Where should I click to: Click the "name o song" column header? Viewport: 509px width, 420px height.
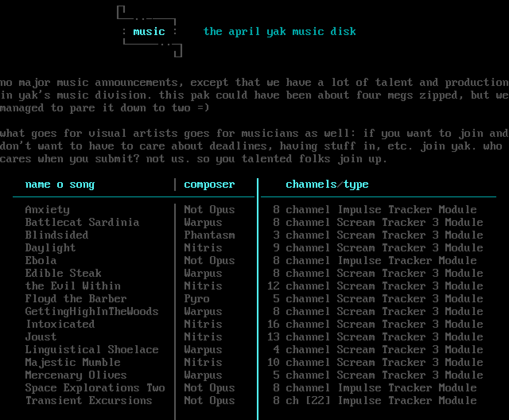tap(60, 185)
